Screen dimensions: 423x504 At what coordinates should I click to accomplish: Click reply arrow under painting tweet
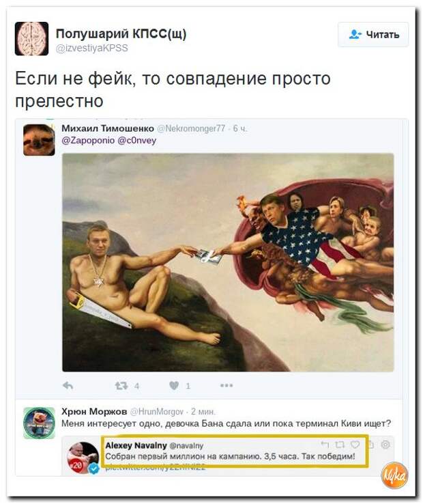click(68, 385)
